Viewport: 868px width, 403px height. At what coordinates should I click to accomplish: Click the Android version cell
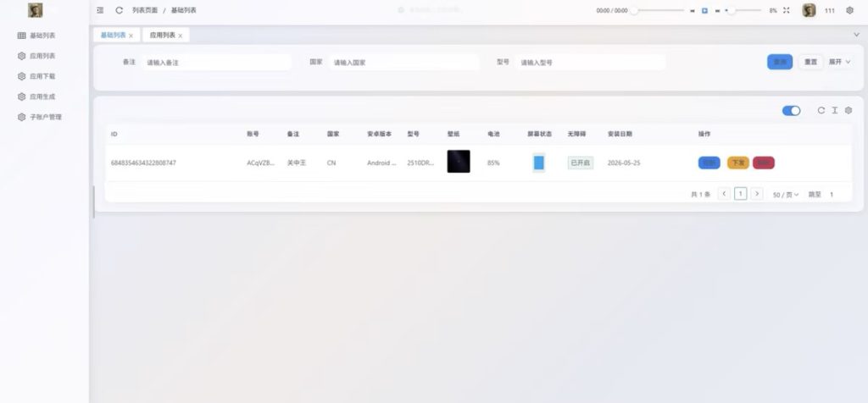(x=382, y=163)
